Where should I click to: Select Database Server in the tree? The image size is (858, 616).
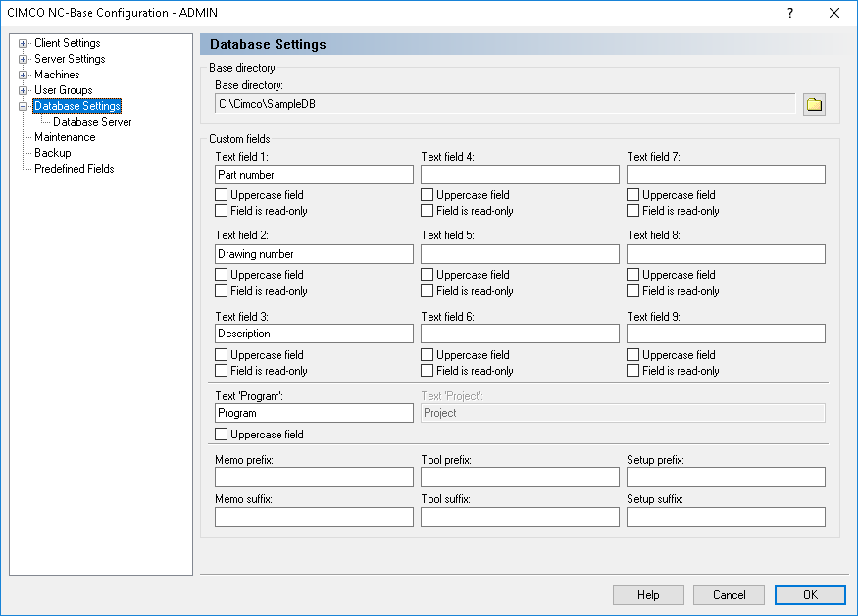(x=92, y=122)
